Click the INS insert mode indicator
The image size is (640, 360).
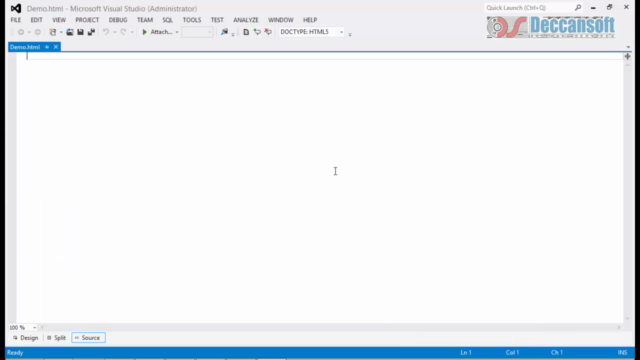point(622,352)
